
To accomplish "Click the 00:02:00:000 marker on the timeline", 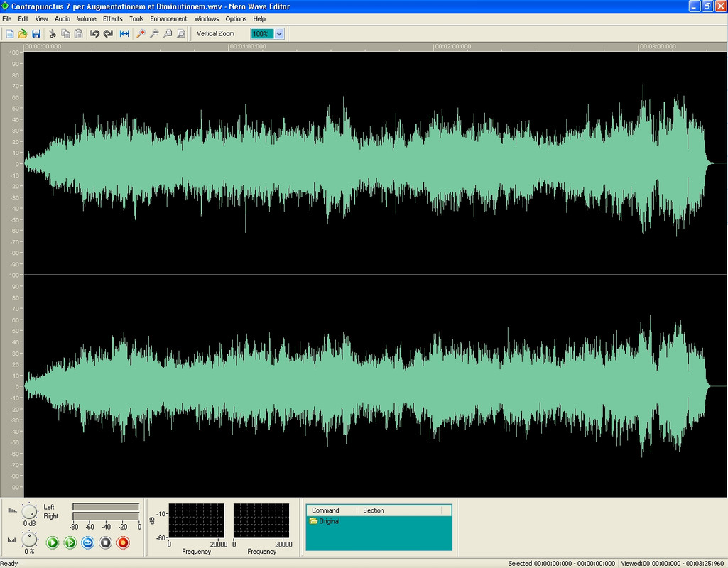I will pos(452,46).
